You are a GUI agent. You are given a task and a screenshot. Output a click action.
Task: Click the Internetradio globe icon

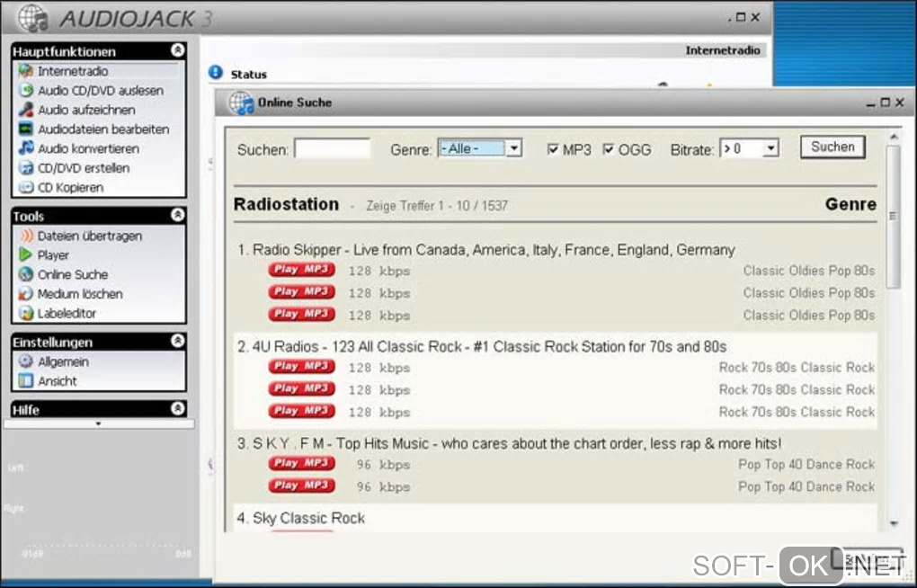[25, 71]
